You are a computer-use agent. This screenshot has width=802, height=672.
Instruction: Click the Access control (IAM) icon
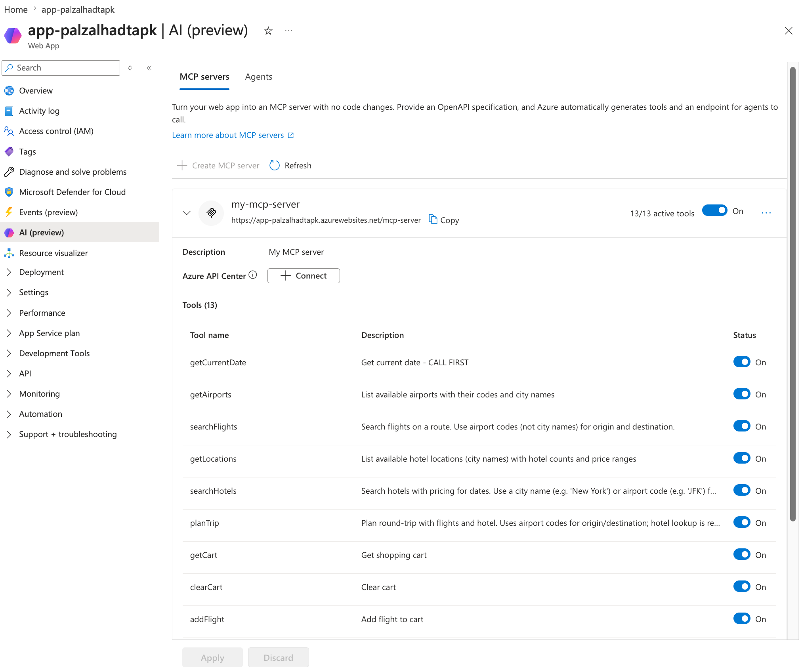point(9,131)
